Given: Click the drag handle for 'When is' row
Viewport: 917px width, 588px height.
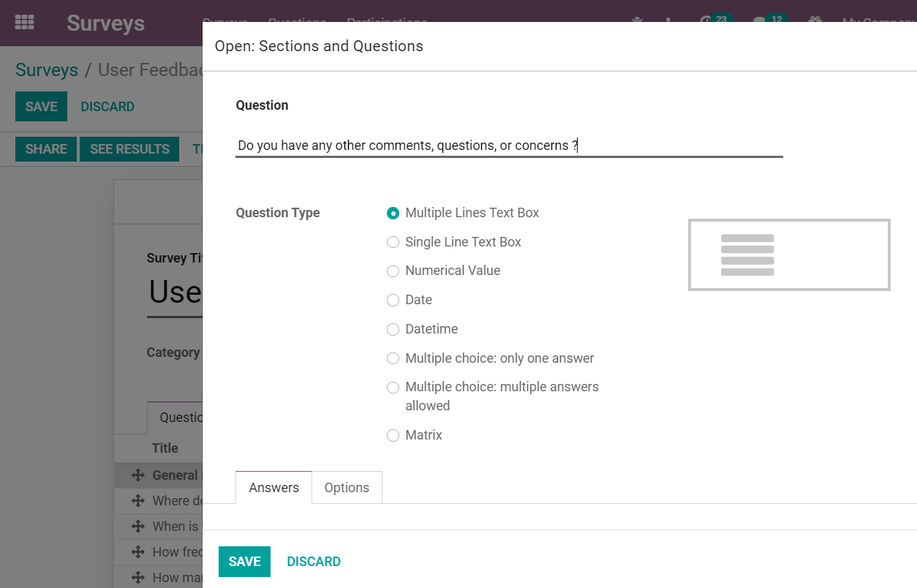Looking at the screenshot, I should [x=137, y=527].
